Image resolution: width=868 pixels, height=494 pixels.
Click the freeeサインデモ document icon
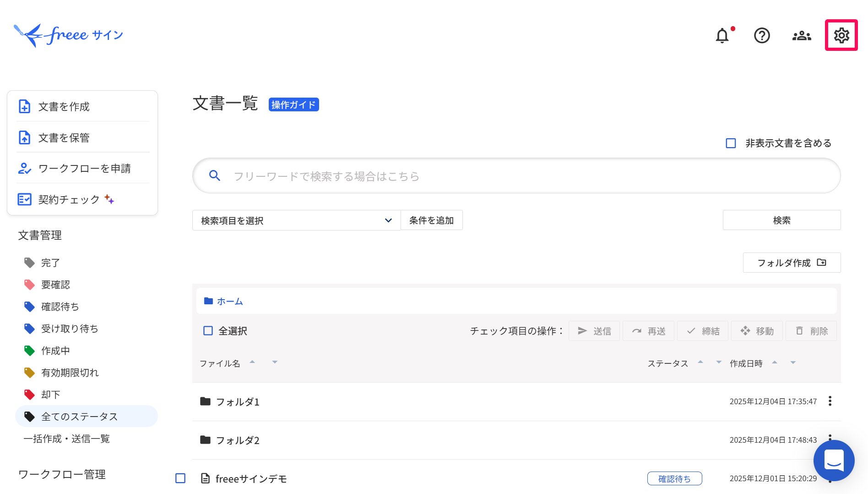point(206,478)
